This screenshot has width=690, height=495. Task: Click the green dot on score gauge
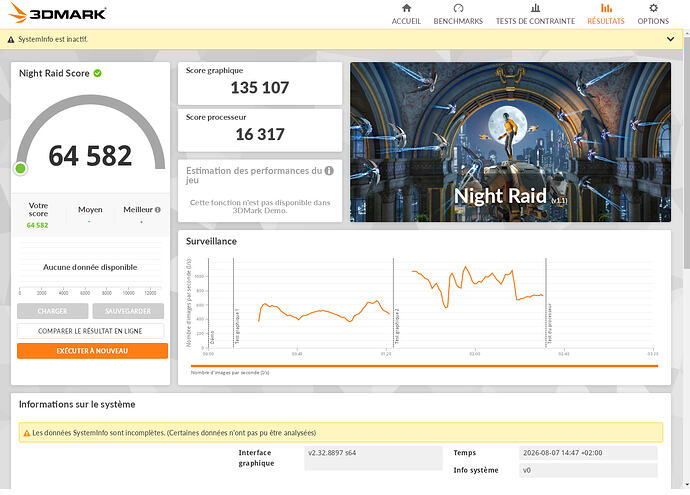pyautogui.click(x=20, y=168)
